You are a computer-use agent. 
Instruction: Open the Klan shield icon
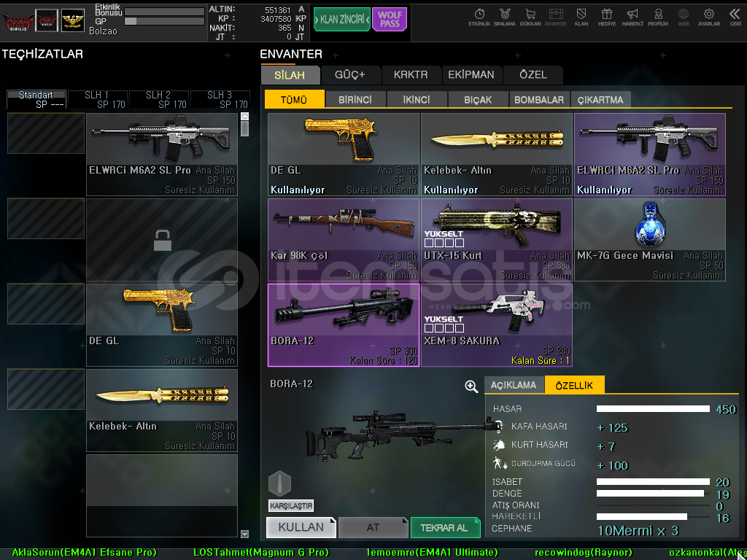pos(581,17)
